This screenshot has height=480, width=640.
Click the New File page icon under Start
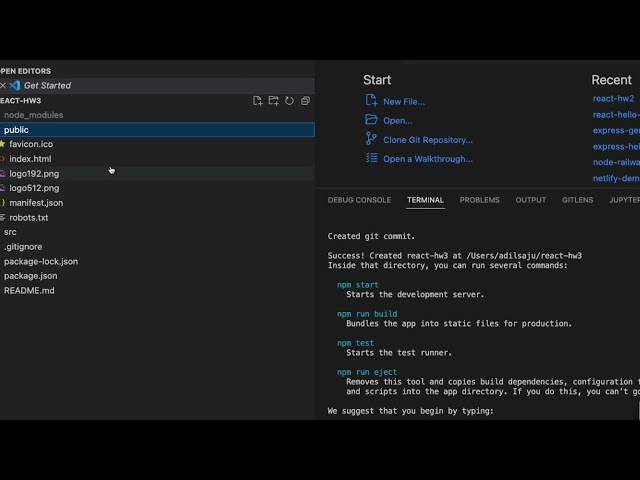tap(371, 100)
